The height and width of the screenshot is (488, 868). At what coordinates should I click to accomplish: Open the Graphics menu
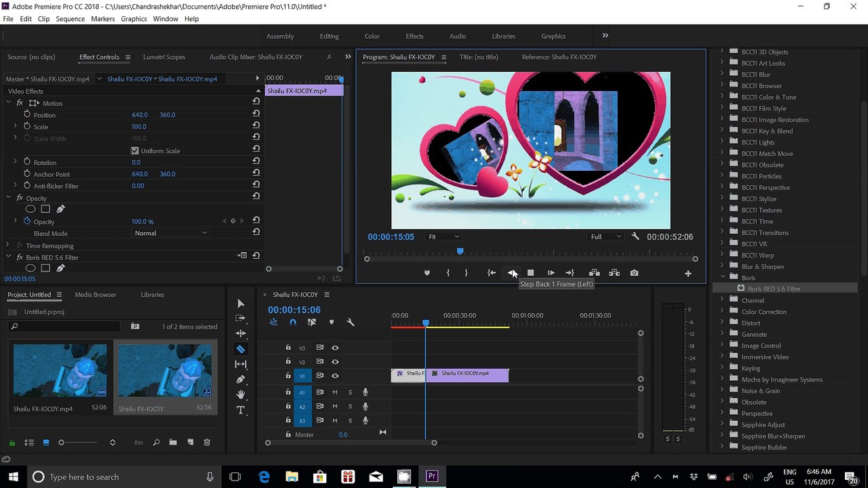[134, 19]
